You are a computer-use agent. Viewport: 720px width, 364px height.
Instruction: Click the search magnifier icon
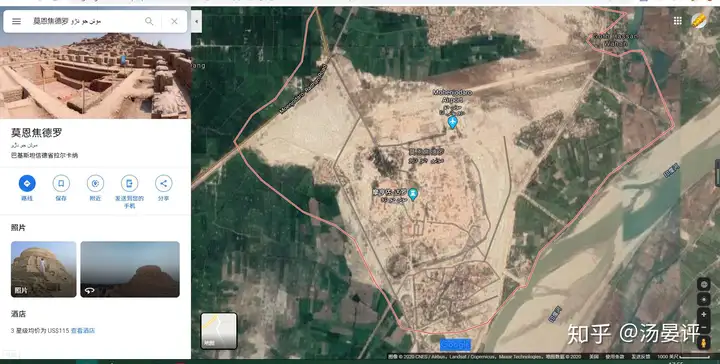(x=149, y=21)
